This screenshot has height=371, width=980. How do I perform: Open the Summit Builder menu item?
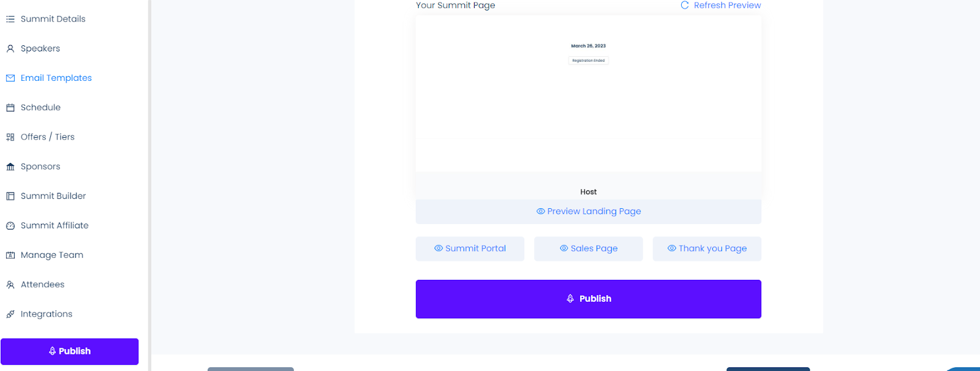[53, 196]
